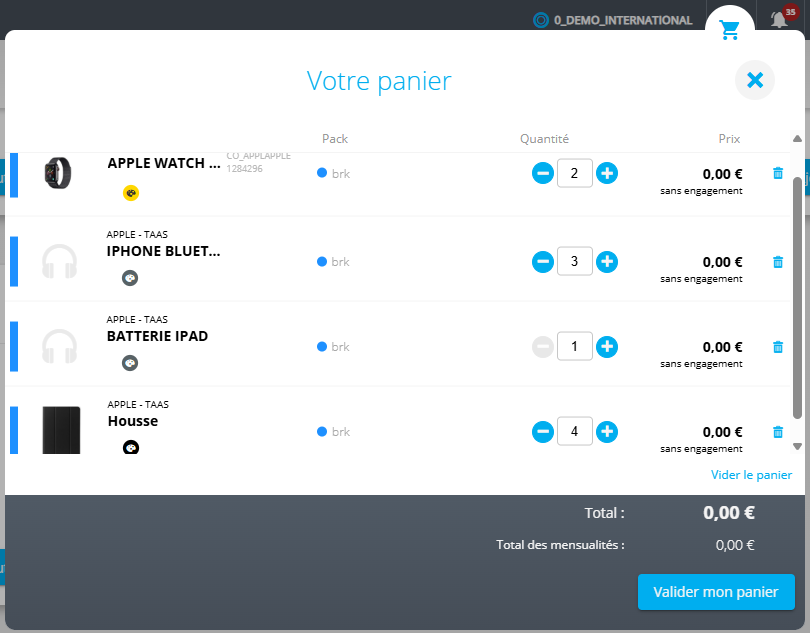Viewport: 810px width, 633px height.
Task: Click the IPHONE BLUET... product name
Action: pos(163,251)
